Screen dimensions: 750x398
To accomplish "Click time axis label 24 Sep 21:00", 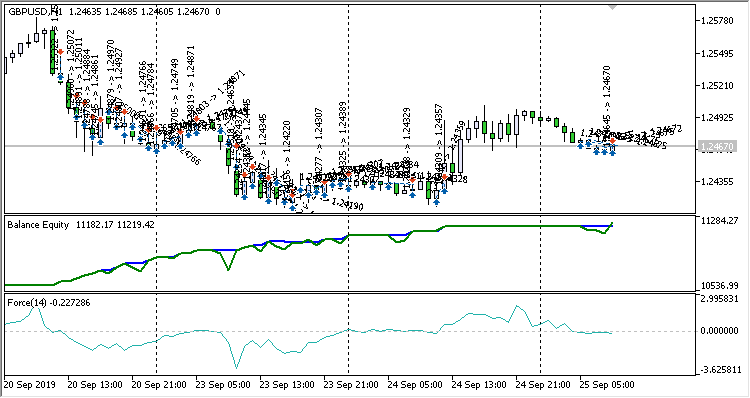I will [x=543, y=385].
